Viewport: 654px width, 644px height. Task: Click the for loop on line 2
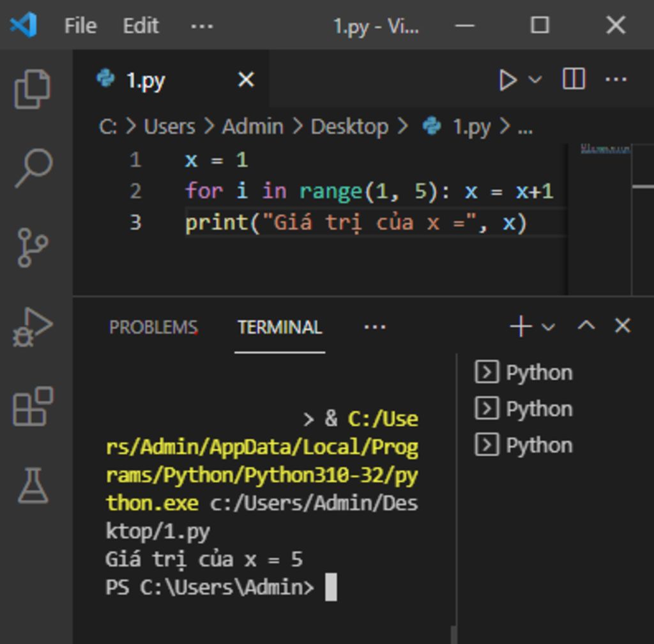pyautogui.click(x=369, y=192)
